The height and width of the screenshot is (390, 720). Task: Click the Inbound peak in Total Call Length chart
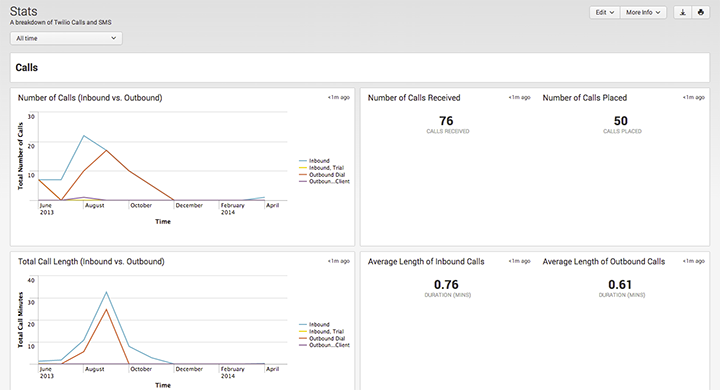106,292
